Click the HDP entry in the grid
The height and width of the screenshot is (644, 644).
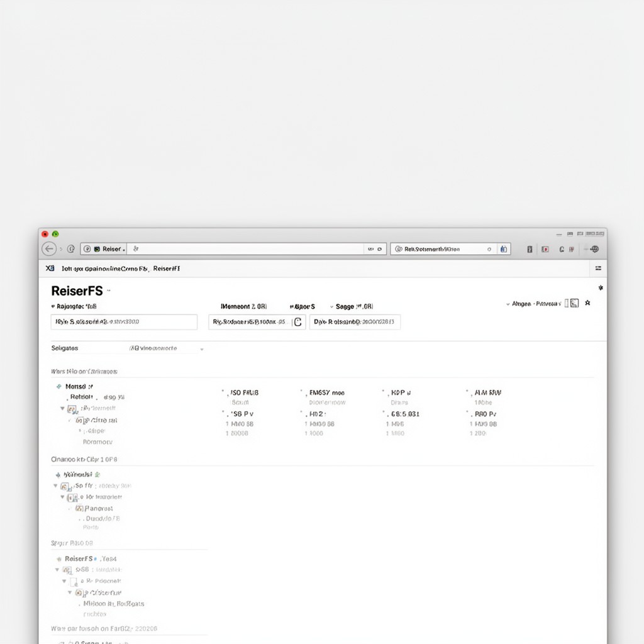pos(401,392)
